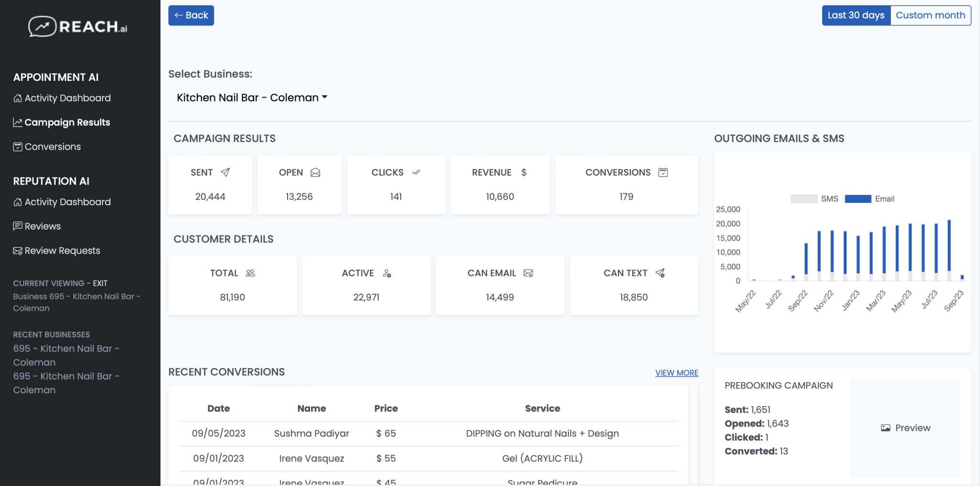
Task: Click the Conversions clipboard icon
Action: point(663,172)
